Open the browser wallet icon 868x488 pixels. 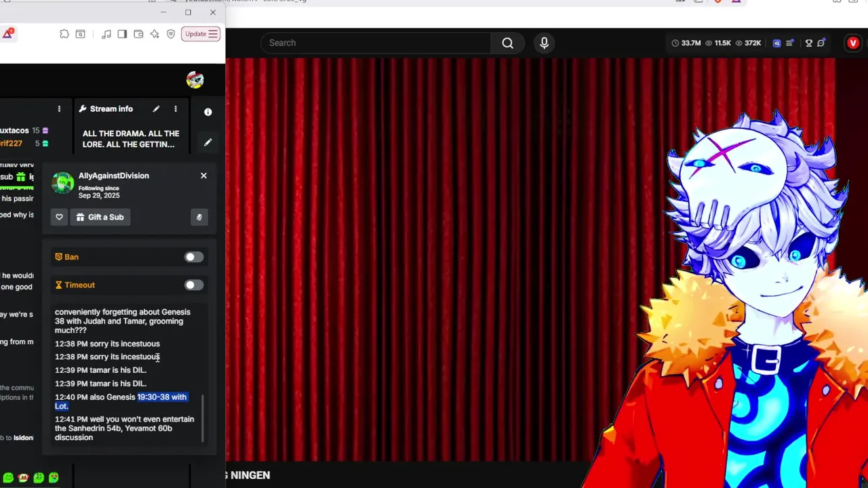pyautogui.click(x=138, y=34)
